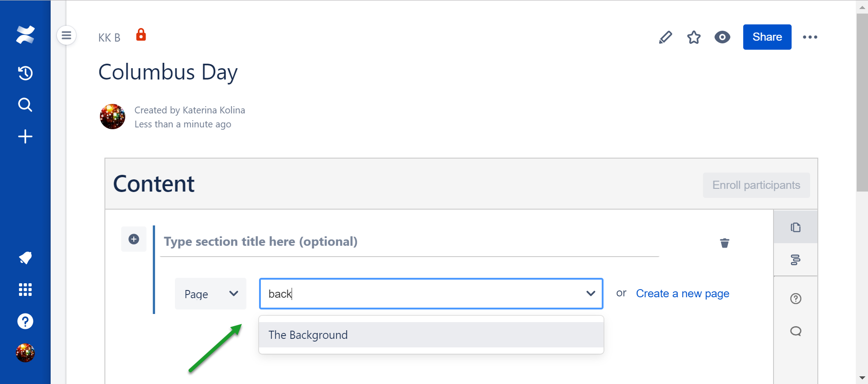Screen dimensions: 868x384
Task: Click the Confluence logo icon
Action: (x=25, y=35)
